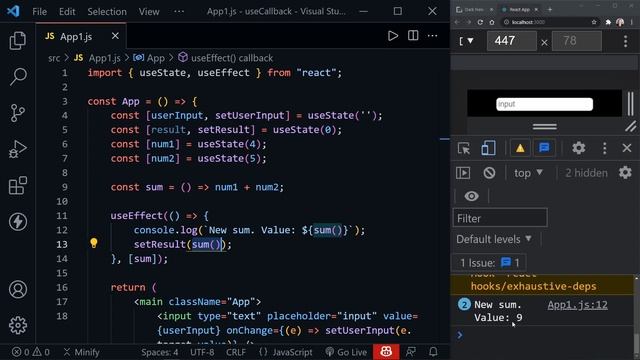640x360 pixels.
Task: Open the warnings indicator in DevTools
Action: pyautogui.click(x=520, y=148)
